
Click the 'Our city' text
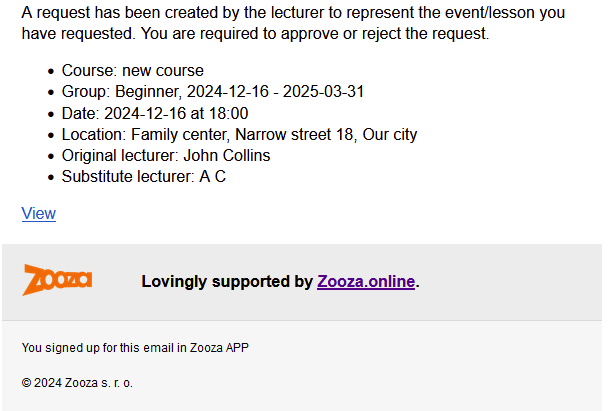[389, 135]
